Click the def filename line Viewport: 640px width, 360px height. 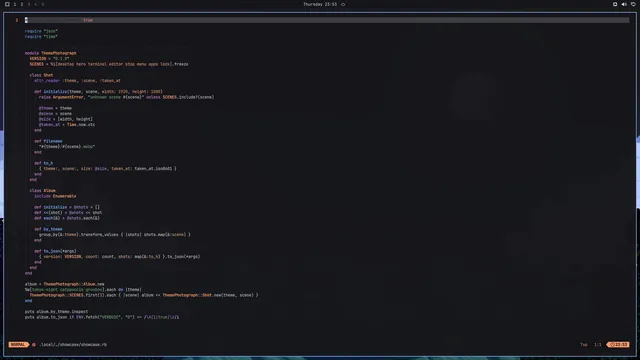pyautogui.click(x=48, y=141)
